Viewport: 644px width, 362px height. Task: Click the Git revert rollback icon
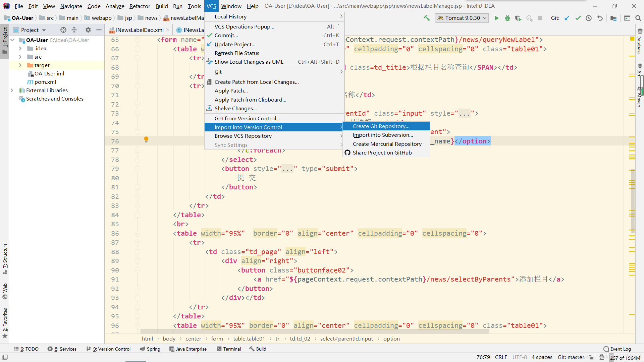[x=600, y=18]
